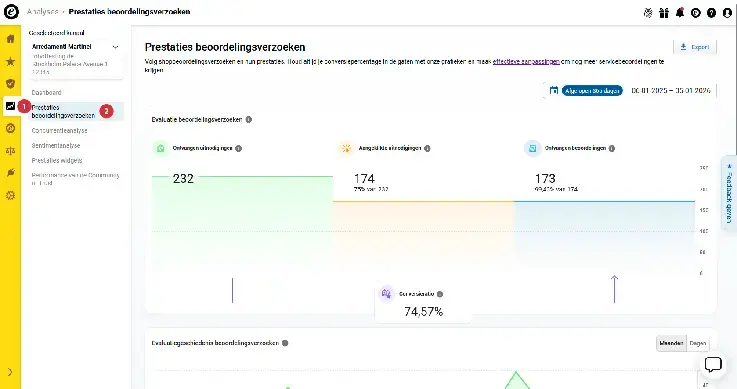
Task: Open the eTrusted logo home
Action: [x=11, y=11]
